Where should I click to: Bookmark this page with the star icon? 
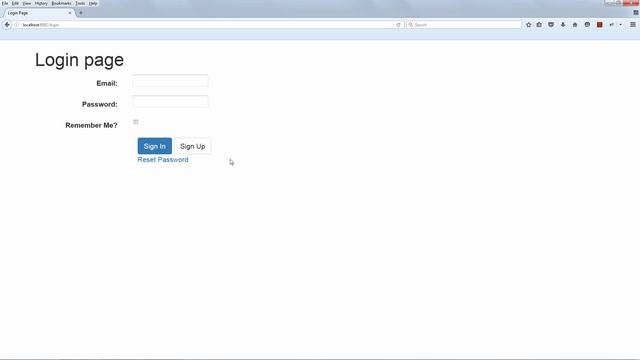(x=529, y=25)
